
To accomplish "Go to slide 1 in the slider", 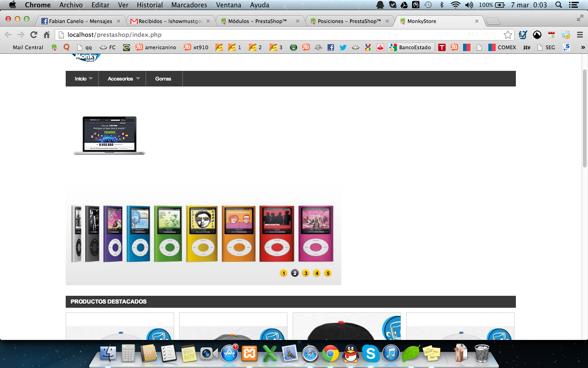I will [x=283, y=273].
